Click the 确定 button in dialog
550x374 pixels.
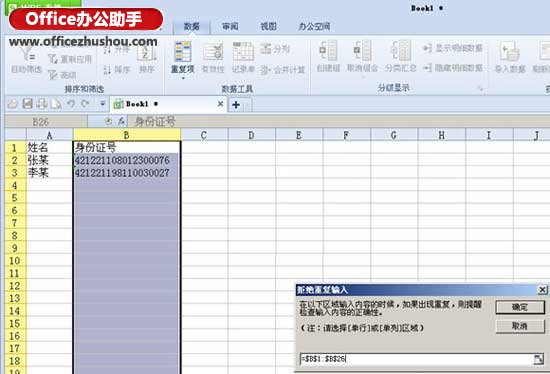tap(520, 307)
